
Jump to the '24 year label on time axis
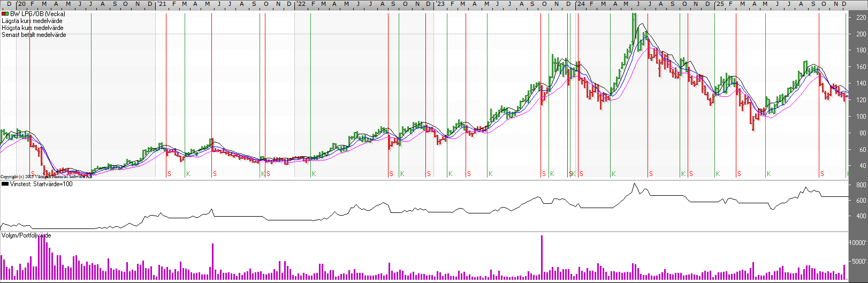click(580, 4)
